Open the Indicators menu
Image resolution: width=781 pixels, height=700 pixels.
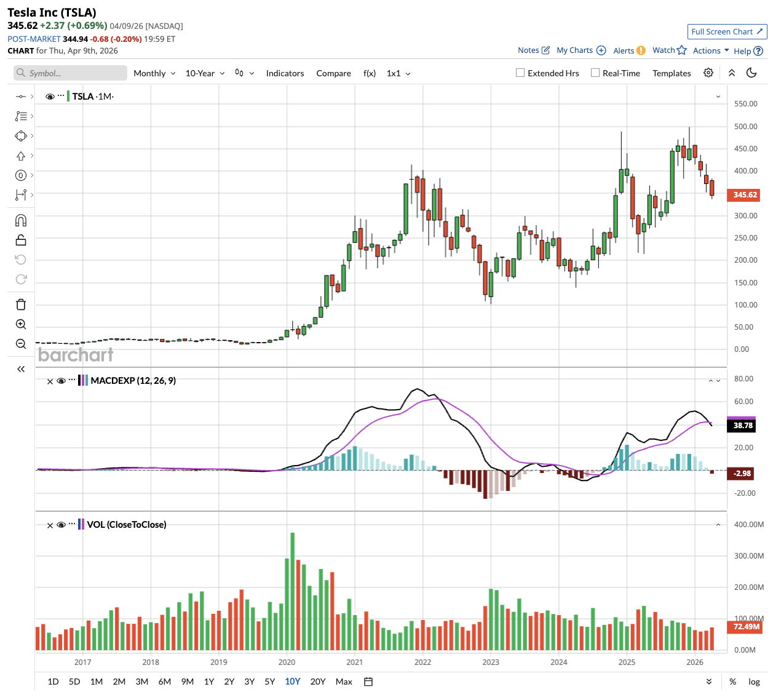click(285, 73)
